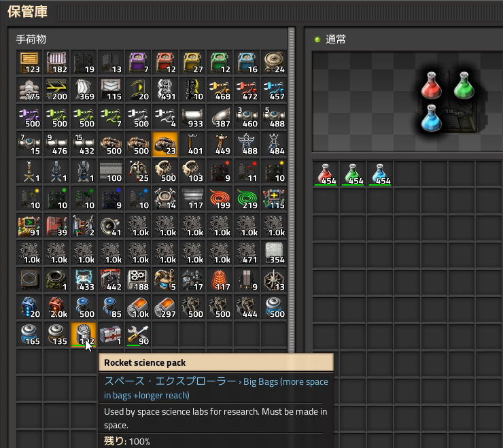Screen dimensions: 503x448
Task: Click the blue requester chest stack of 16
Action: (247, 63)
